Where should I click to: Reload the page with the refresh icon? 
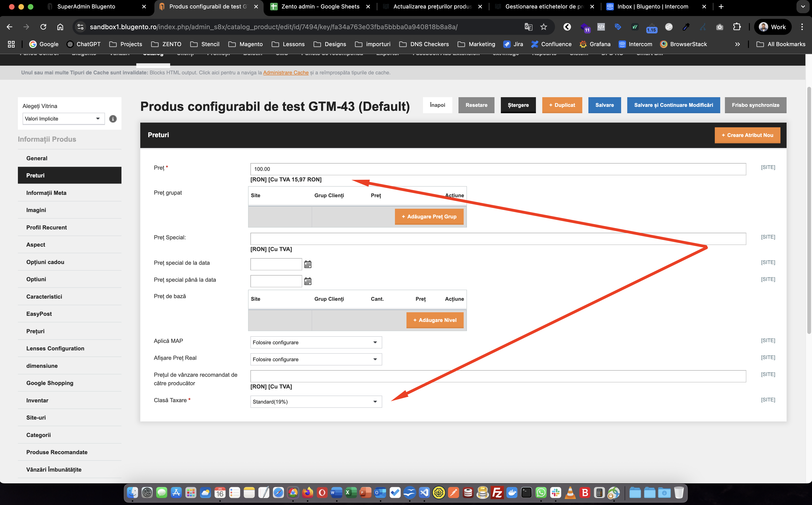[43, 27]
